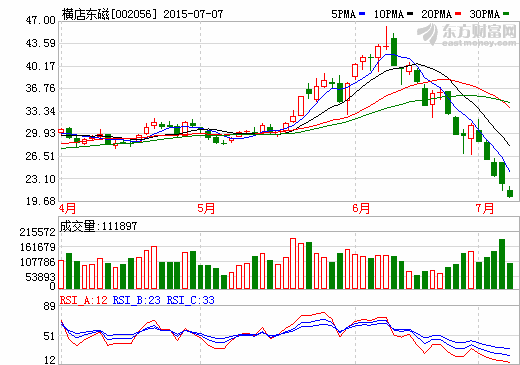Image resolution: width=520 pixels, height=365 pixels.
Task: Click the 43.59 price axis label
Action: [x=41, y=43]
